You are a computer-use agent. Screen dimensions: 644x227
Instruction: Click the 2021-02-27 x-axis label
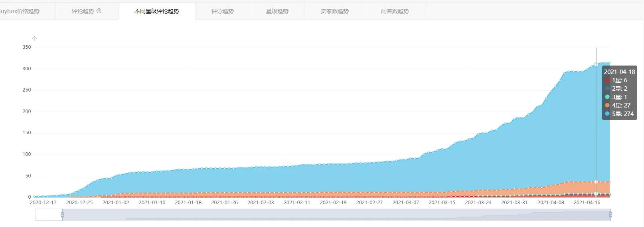click(369, 203)
